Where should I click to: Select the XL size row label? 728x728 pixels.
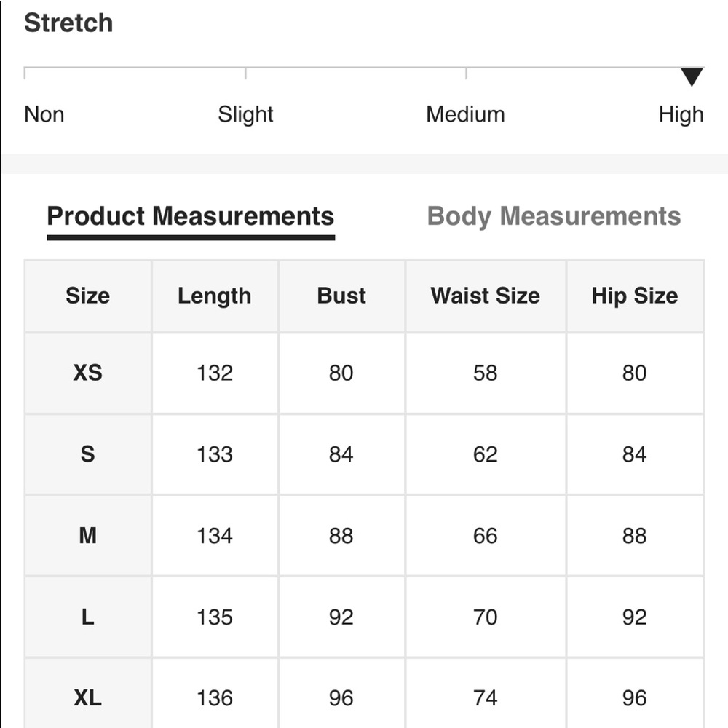click(87, 698)
